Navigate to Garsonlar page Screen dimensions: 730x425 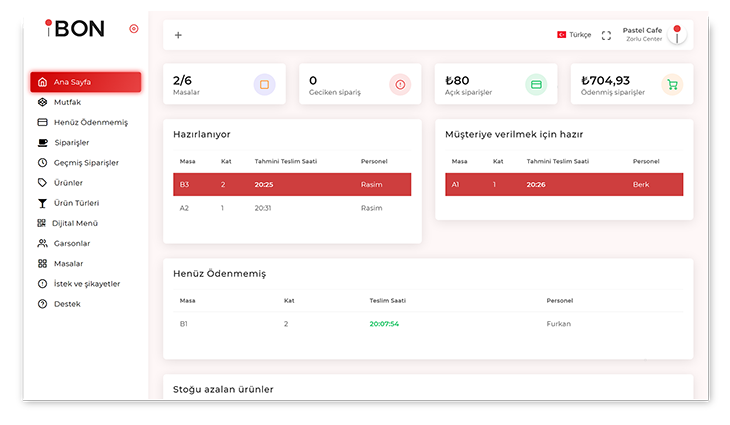tap(72, 243)
